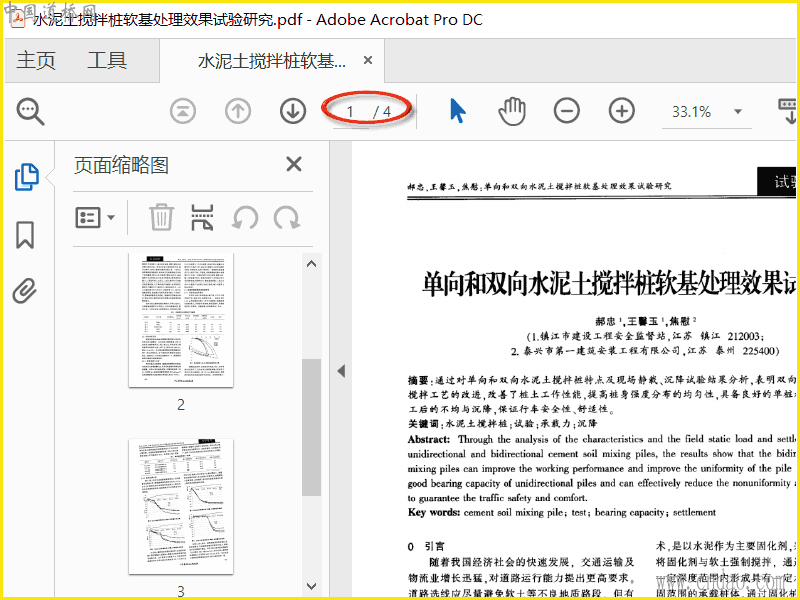Click the 0 引言 section heading
Screen dimensions: 800x600
tap(427, 546)
